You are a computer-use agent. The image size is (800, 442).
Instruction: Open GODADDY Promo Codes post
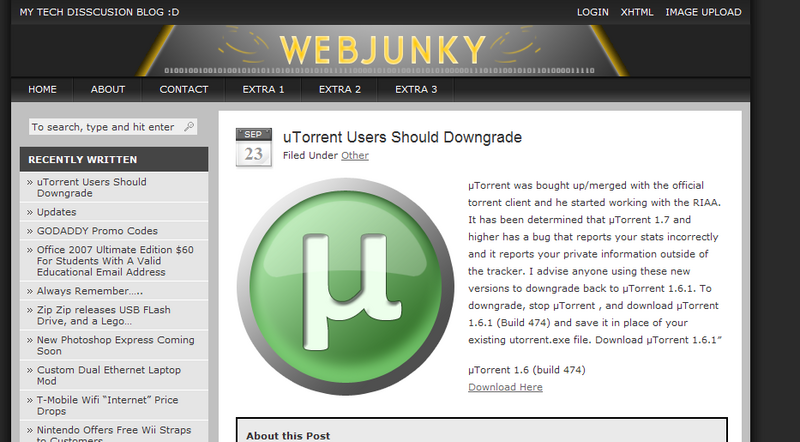[x=97, y=231]
